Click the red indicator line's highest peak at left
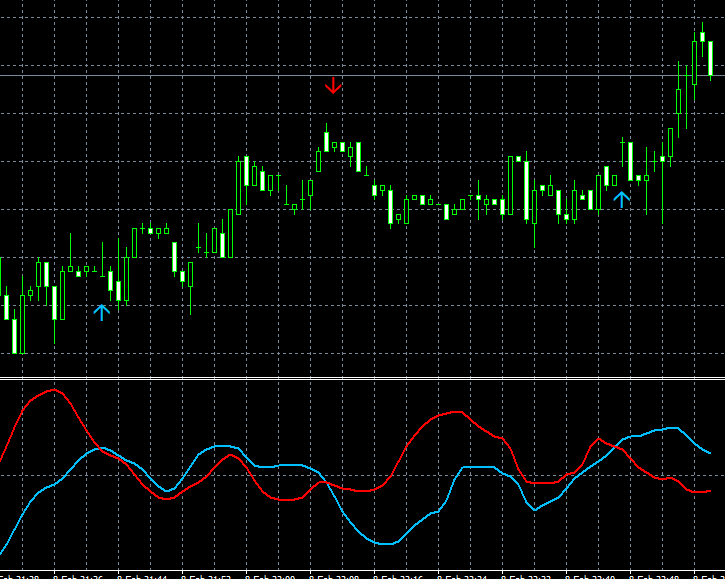The height and width of the screenshot is (579, 725). point(52,390)
